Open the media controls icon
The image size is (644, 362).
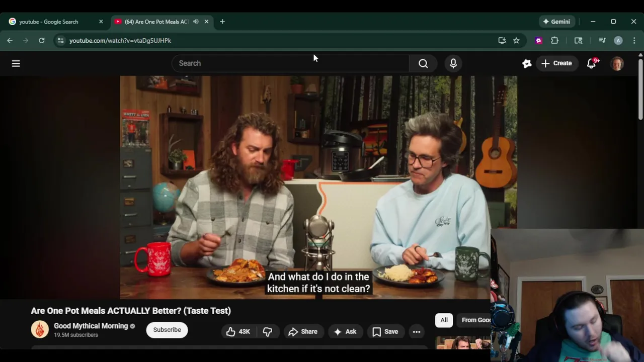pos(602,40)
